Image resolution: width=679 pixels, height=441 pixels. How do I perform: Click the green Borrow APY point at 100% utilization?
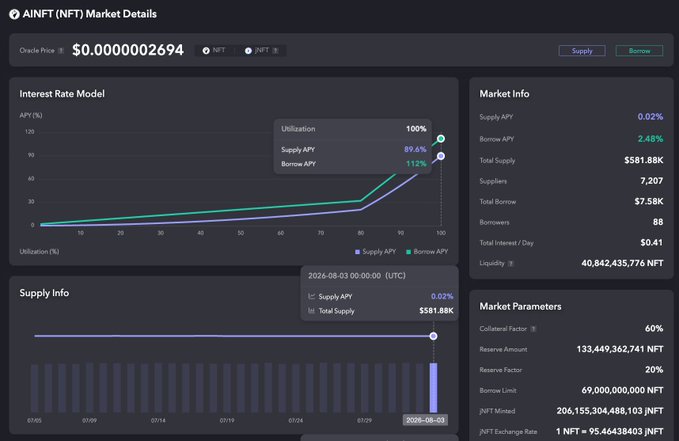[441, 139]
